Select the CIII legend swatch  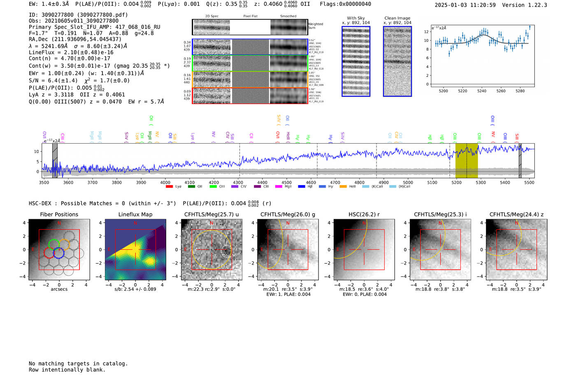(x=258, y=187)
